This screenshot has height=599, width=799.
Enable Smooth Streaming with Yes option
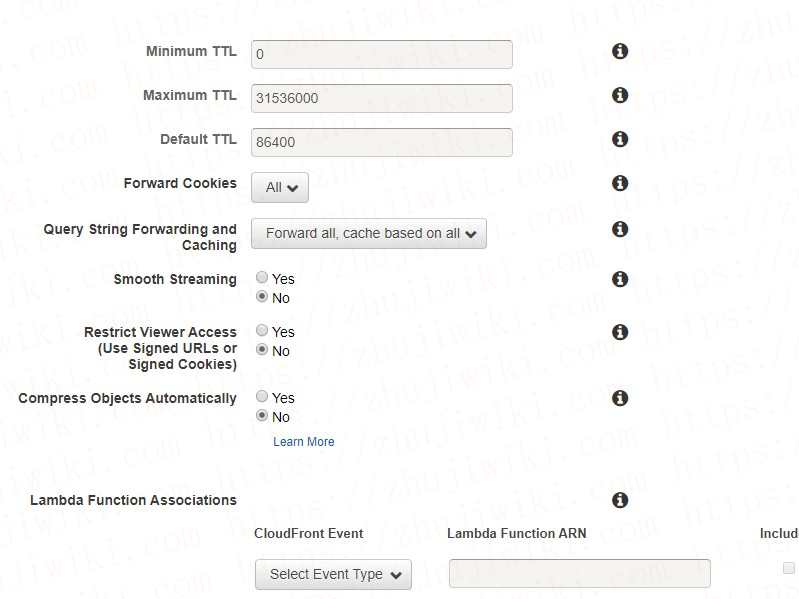[262, 279]
